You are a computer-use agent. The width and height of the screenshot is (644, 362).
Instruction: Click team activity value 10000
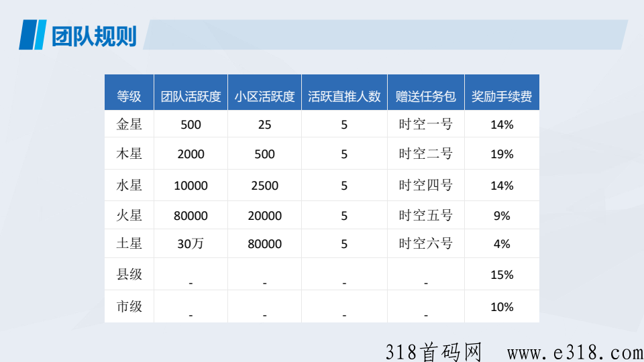(191, 186)
